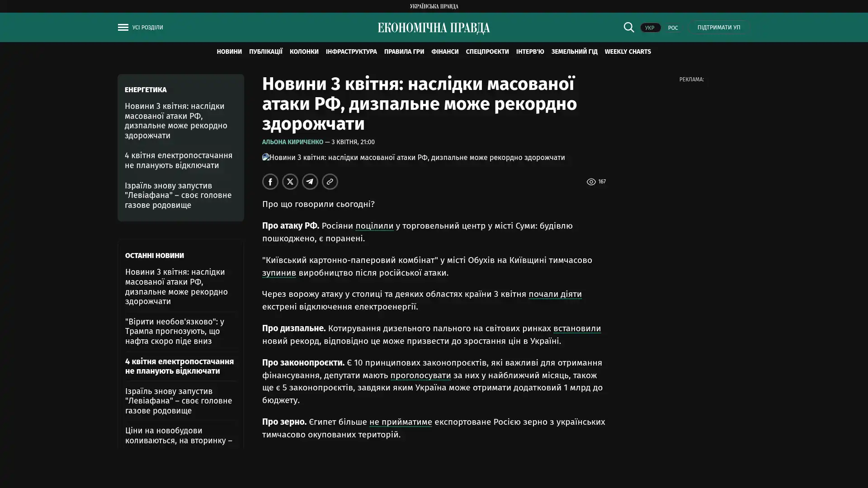
Task: Open author Альона Кириченко page
Action: (x=292, y=142)
